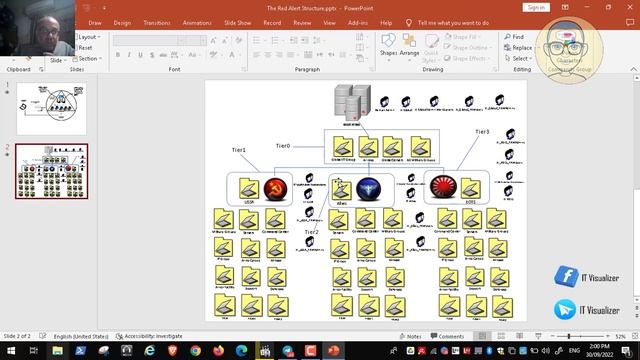640x360 pixels.
Task: Click the Comments button in status bar
Action: pyautogui.click(x=447, y=336)
